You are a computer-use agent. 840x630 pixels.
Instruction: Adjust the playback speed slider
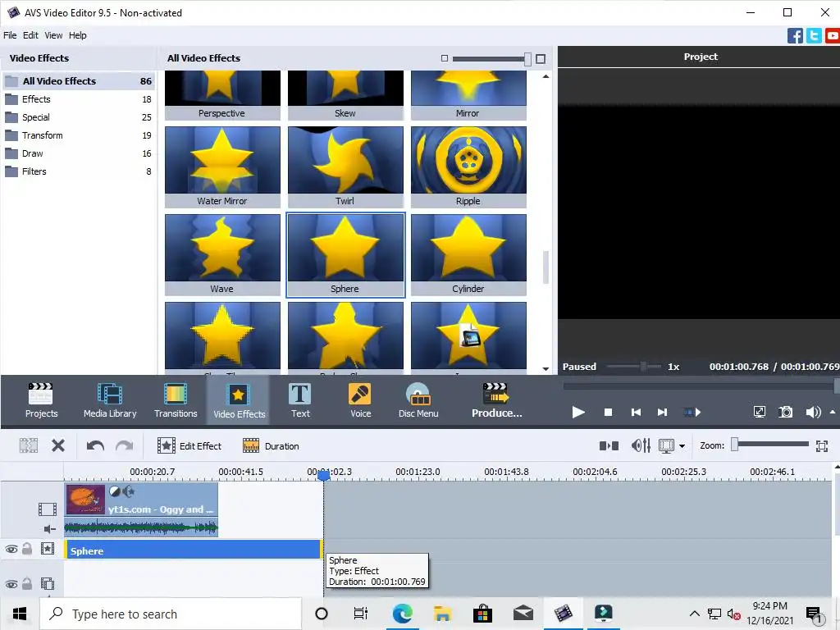(643, 367)
